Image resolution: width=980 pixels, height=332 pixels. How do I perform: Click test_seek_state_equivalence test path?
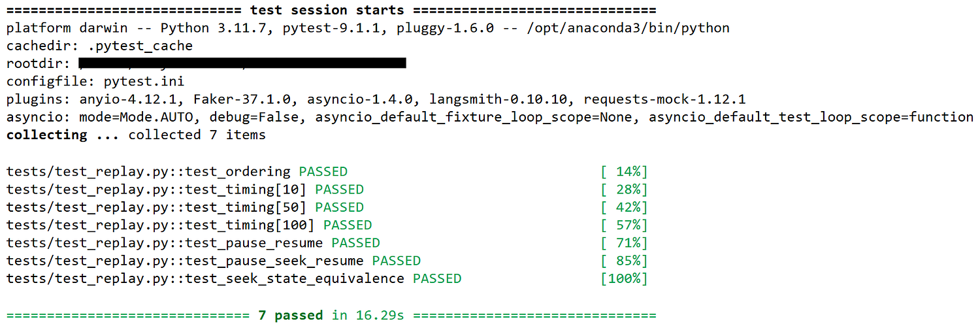(x=205, y=278)
